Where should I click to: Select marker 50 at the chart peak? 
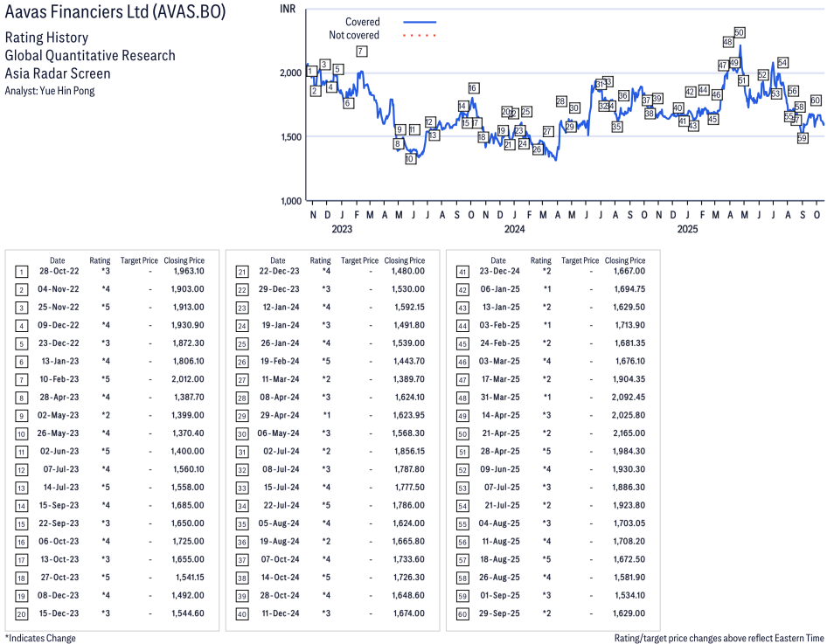tap(740, 32)
